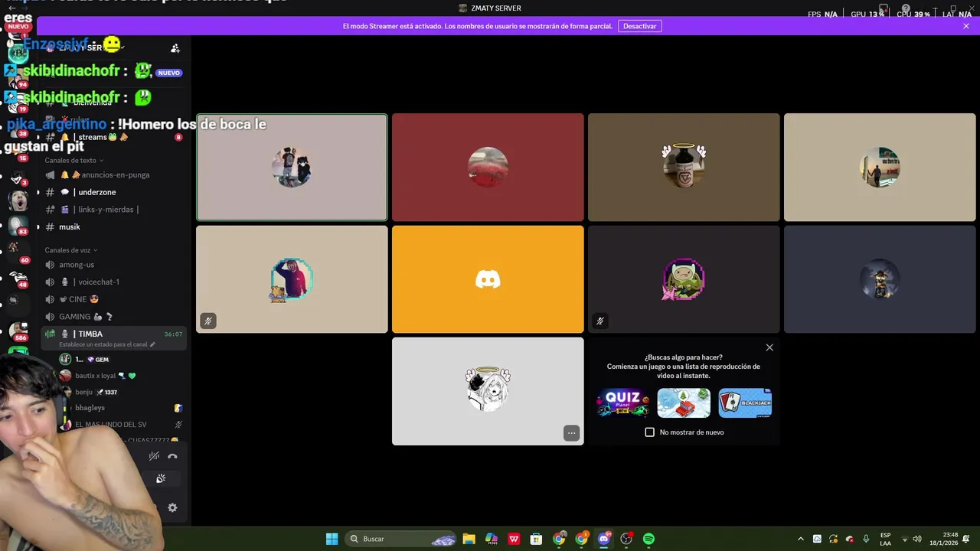Select user EL MAS LINDO DEL SV
Viewport: 980px width, 551px height.
tap(121, 424)
